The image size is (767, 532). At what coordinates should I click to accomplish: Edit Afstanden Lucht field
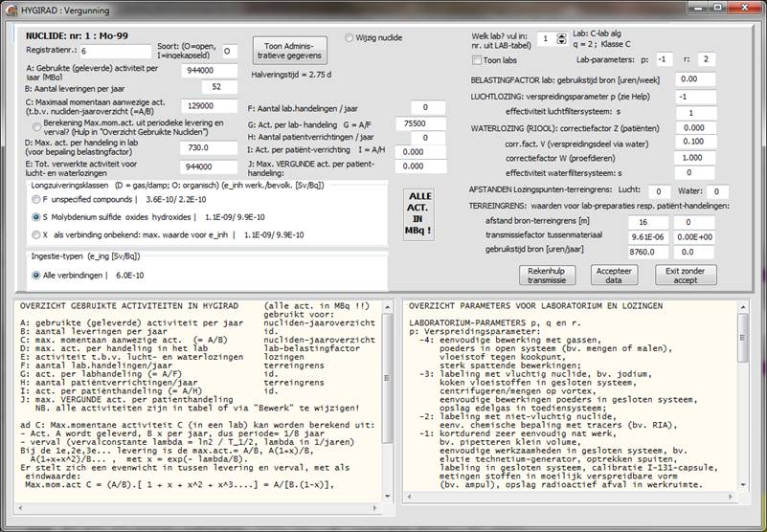[x=659, y=191]
